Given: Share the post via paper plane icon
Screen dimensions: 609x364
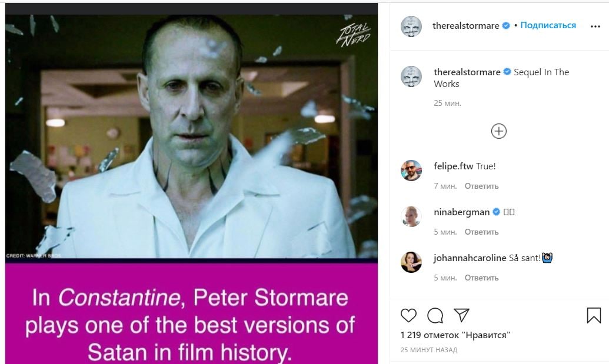Looking at the screenshot, I should [x=461, y=315].
